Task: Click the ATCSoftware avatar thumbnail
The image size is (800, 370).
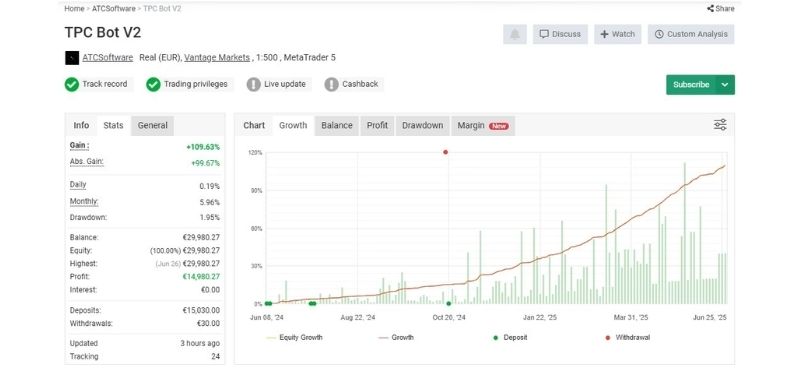Action: 72,58
